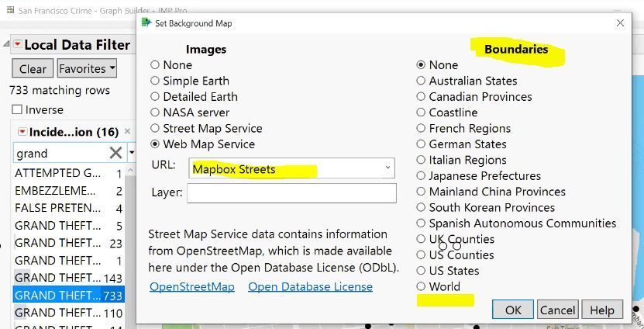This screenshot has height=329, width=644.
Task: Select Mainland China Provinces boundary
Action: pos(421,192)
